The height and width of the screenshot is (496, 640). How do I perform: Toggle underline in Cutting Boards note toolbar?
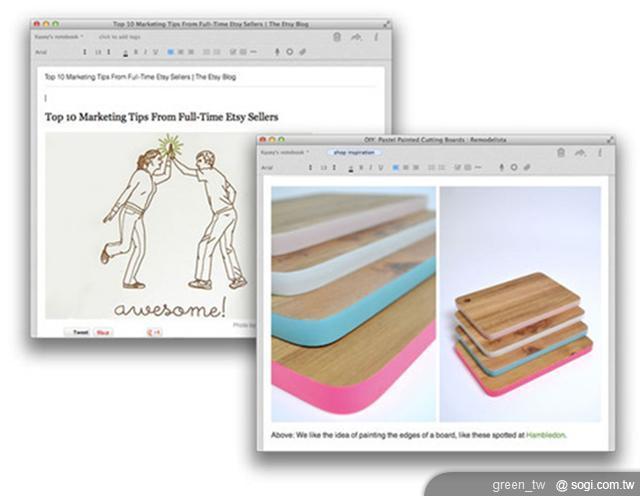[380, 167]
